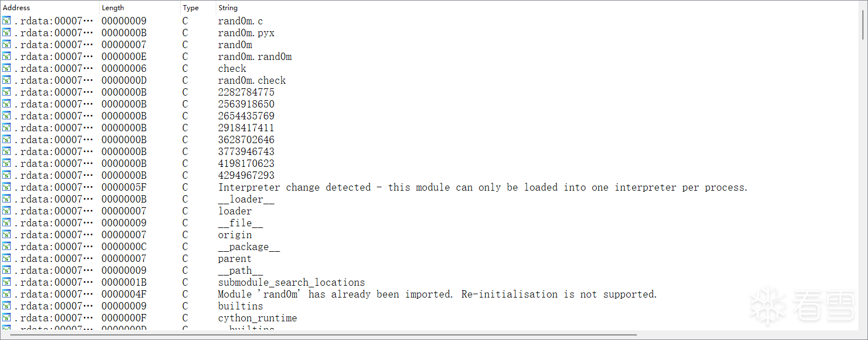Select the icon for the check string row
868x340 pixels.
pos(6,68)
